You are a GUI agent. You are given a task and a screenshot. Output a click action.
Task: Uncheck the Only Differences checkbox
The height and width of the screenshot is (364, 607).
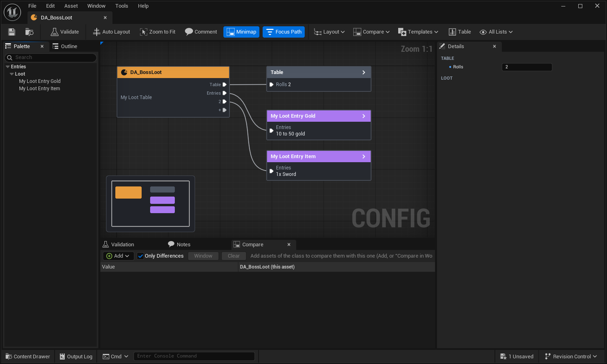pos(140,256)
